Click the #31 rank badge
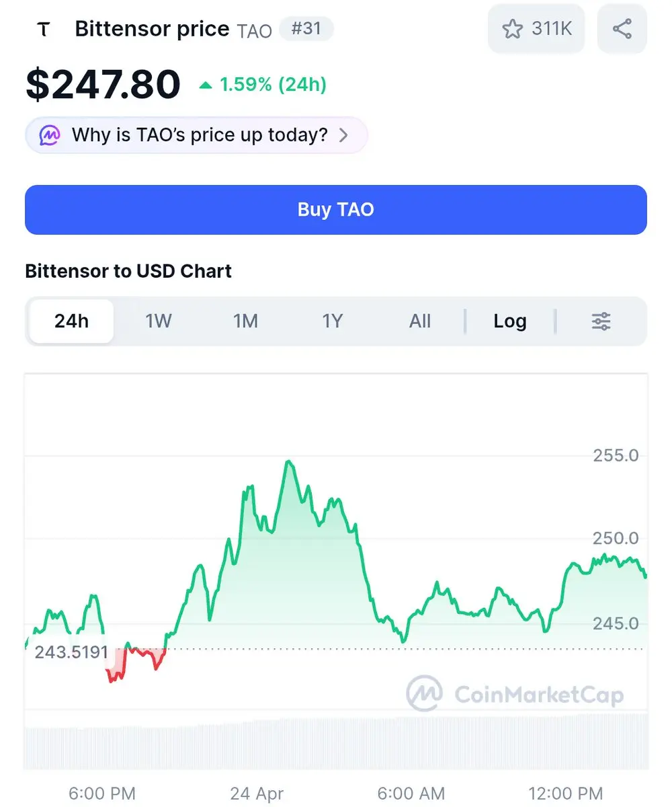Image resolution: width=672 pixels, height=807 pixels. tap(306, 29)
